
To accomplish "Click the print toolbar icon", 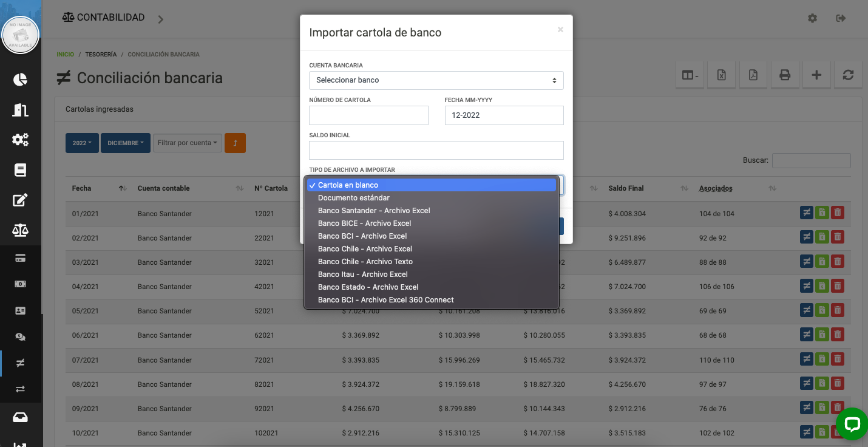I will tap(785, 75).
